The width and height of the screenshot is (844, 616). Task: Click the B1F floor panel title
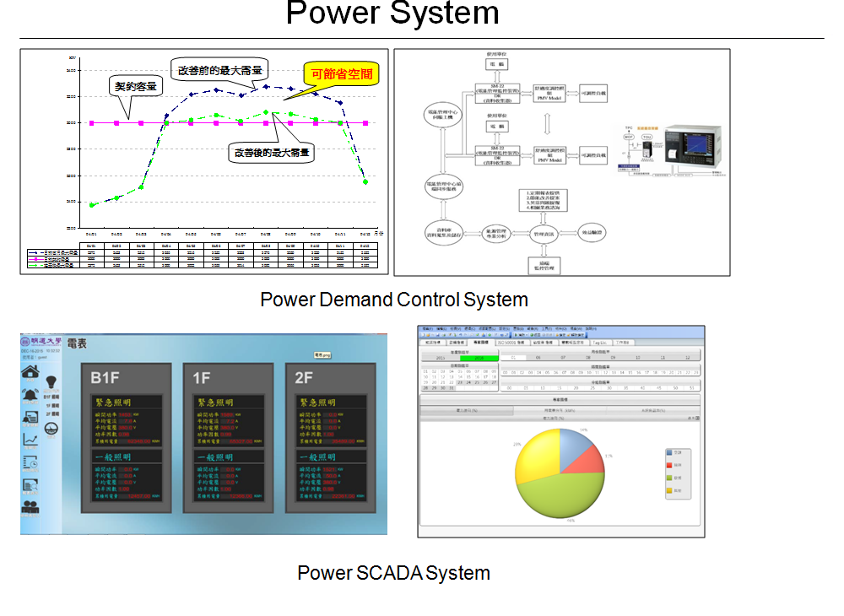105,378
